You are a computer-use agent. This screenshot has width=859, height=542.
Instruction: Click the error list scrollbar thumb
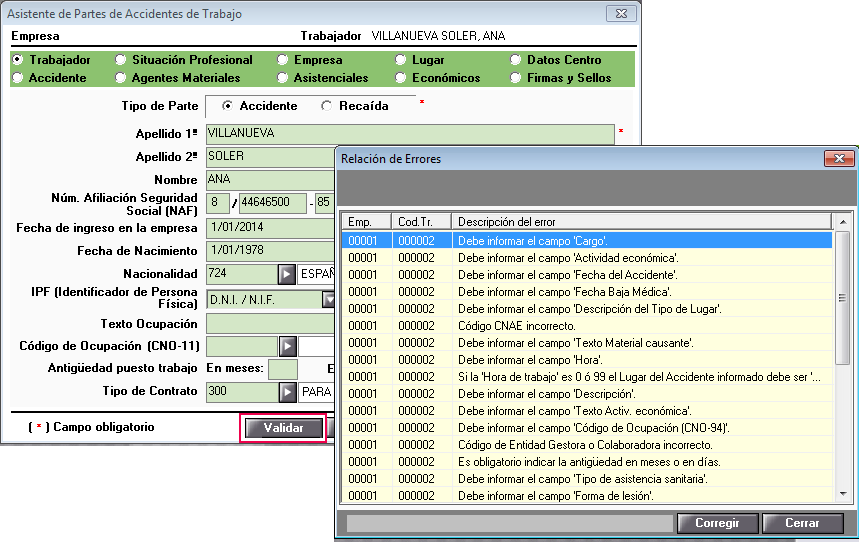pos(843,298)
